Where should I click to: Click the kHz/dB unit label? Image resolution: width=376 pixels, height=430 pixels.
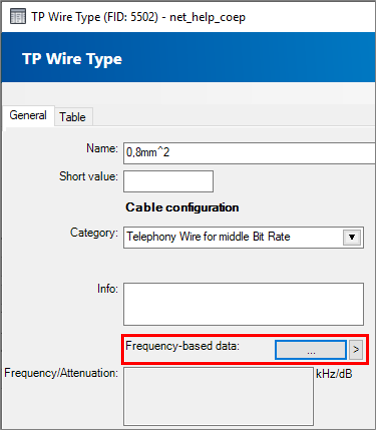point(334,374)
